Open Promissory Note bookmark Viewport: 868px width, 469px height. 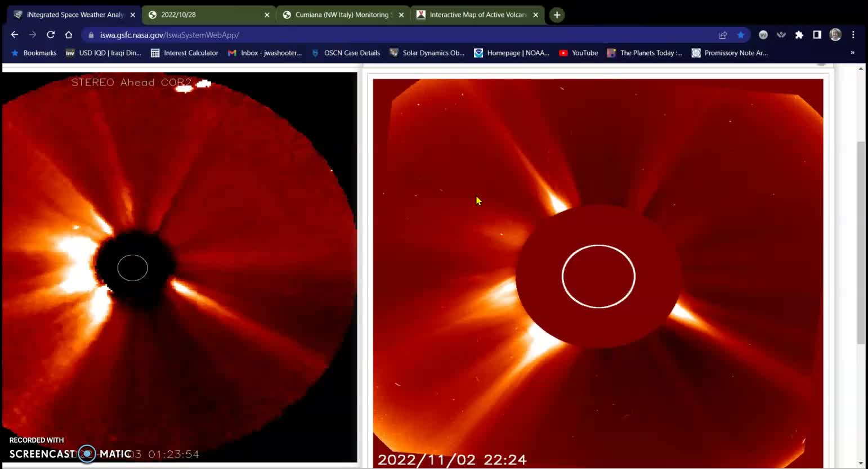[x=730, y=53]
